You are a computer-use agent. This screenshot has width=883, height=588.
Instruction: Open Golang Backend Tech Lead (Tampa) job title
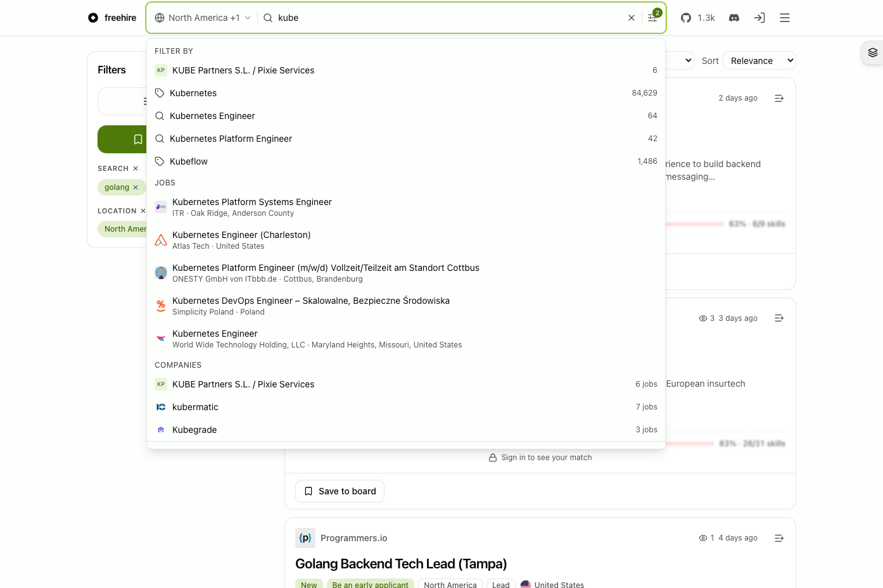click(401, 563)
